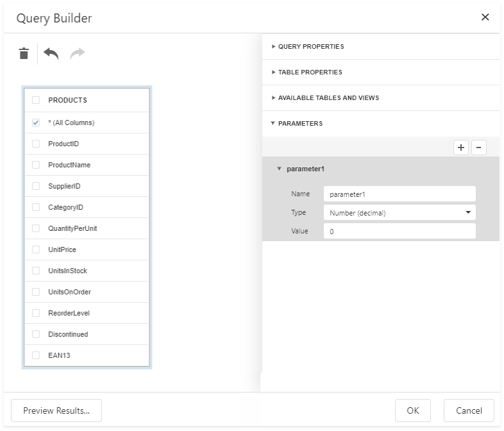The image size is (504, 431).
Task: Collapse the Parameters section
Action: (x=299, y=123)
